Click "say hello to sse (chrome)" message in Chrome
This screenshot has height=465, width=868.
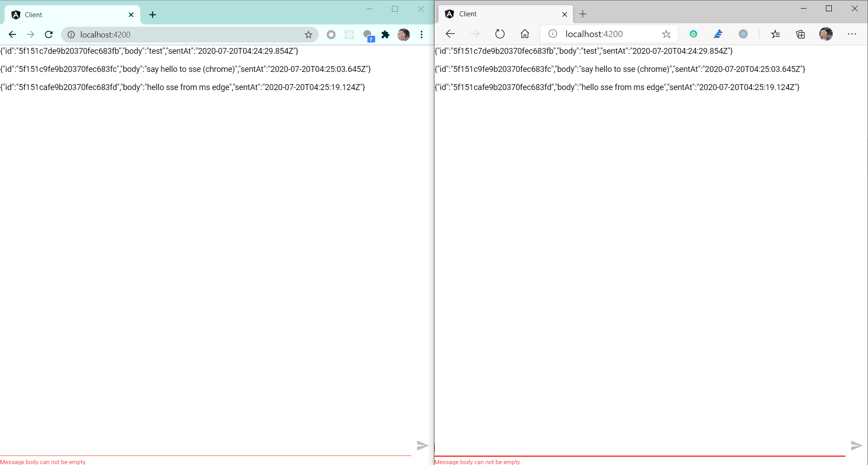(x=185, y=69)
